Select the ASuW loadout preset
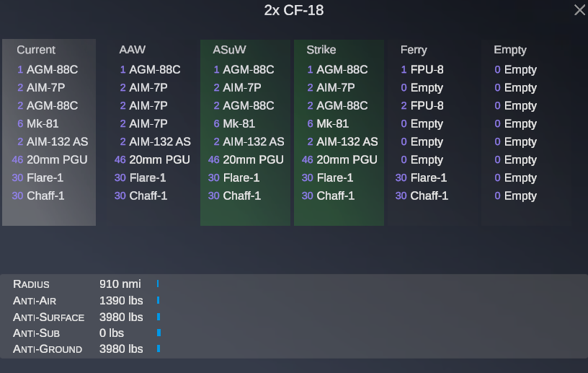 (245, 132)
